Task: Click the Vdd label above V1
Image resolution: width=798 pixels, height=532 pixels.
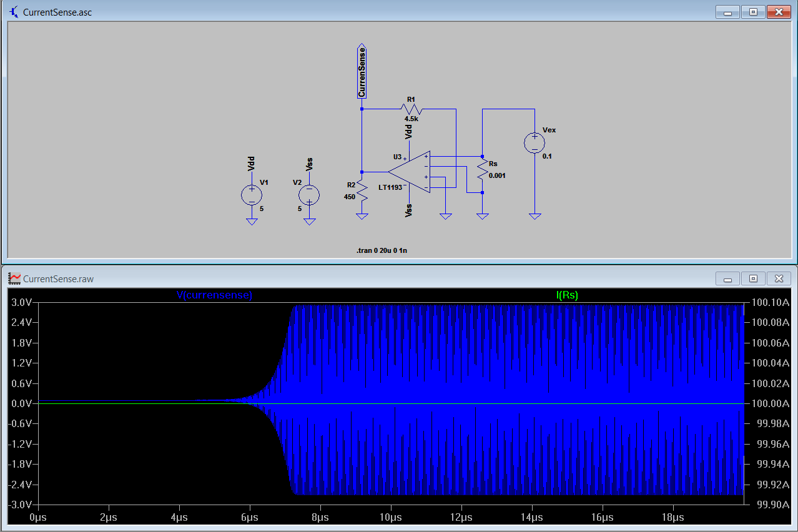Action: (x=251, y=164)
